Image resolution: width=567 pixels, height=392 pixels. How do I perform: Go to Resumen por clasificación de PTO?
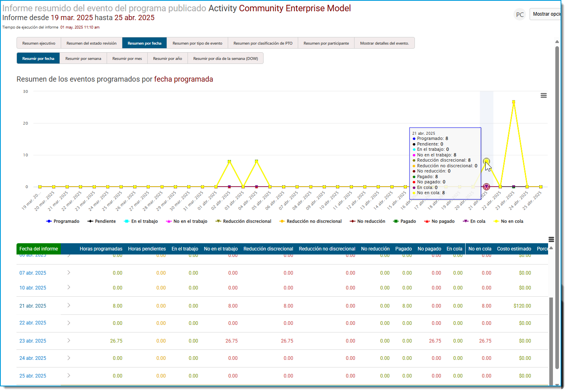click(x=263, y=43)
